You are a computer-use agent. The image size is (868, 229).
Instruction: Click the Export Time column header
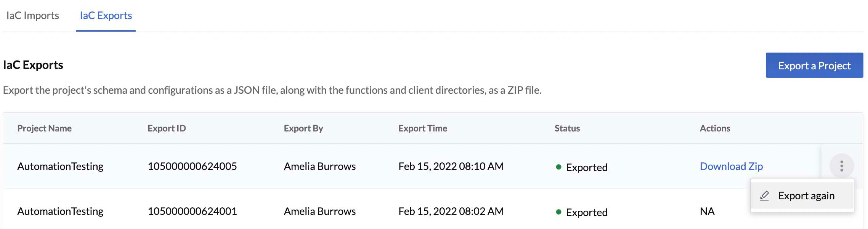pos(423,128)
